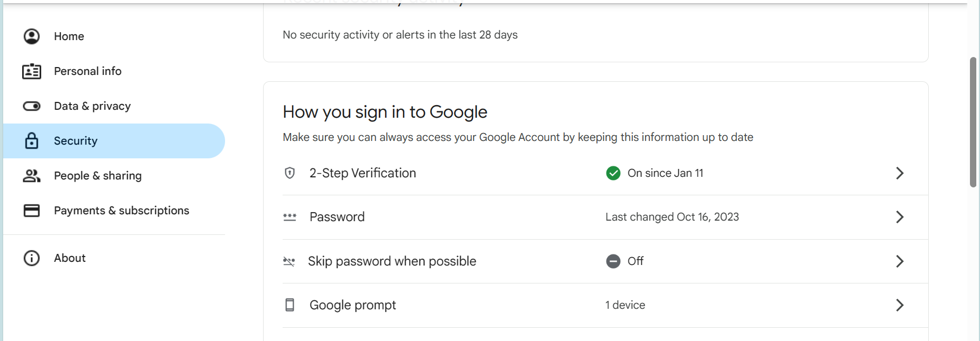Click the Payments credit card icon

click(x=32, y=211)
